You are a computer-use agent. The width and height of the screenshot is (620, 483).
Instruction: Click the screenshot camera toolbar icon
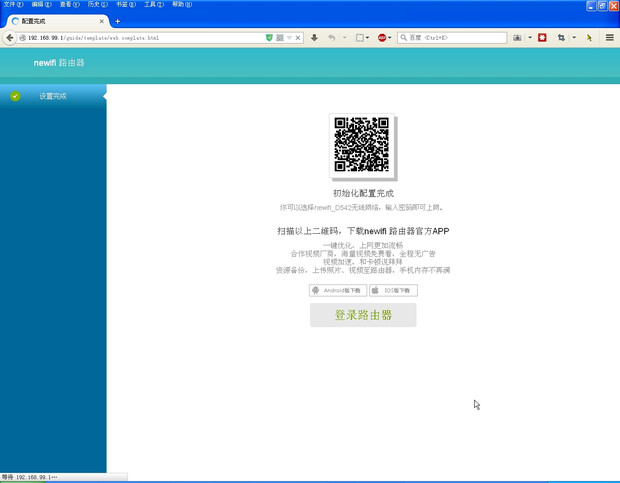point(517,38)
